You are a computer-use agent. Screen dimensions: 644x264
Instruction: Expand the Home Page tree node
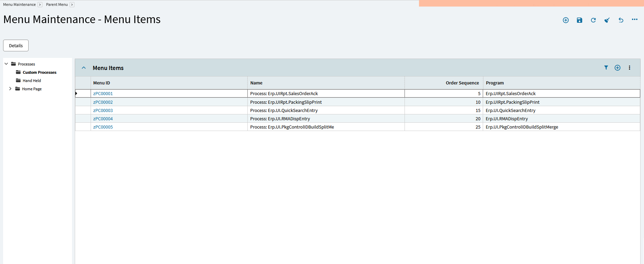[x=10, y=89]
